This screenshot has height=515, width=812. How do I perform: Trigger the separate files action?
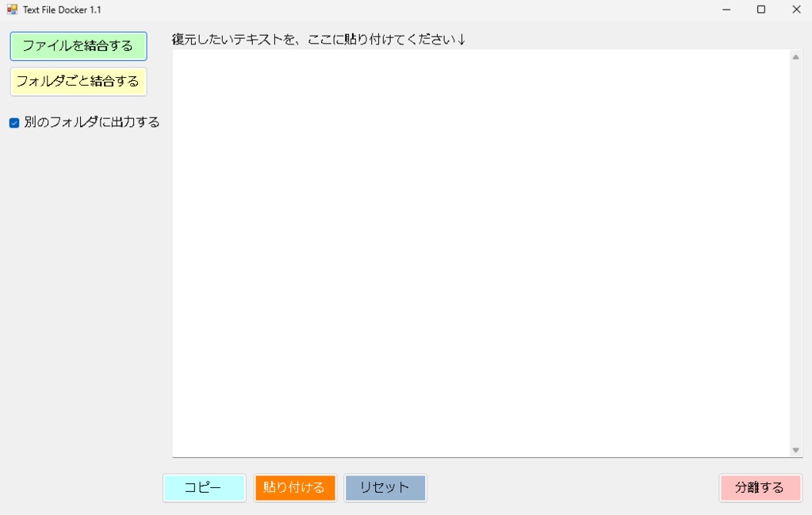[x=760, y=488]
